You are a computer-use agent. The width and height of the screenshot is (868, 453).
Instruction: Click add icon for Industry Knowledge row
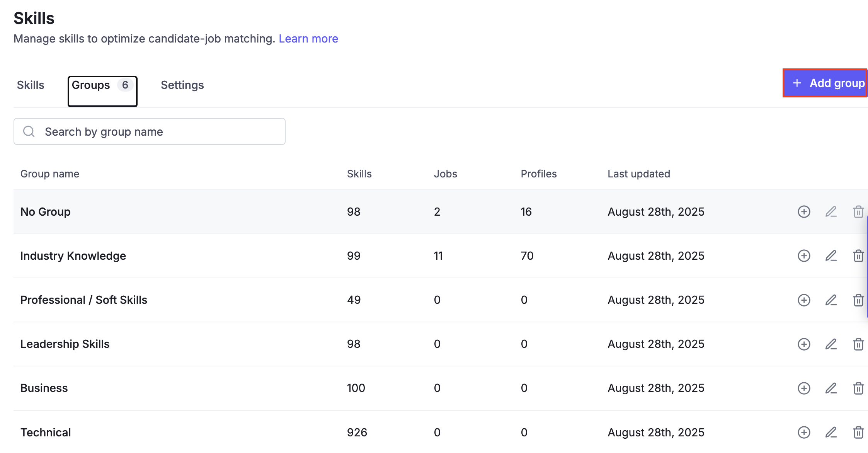click(804, 256)
